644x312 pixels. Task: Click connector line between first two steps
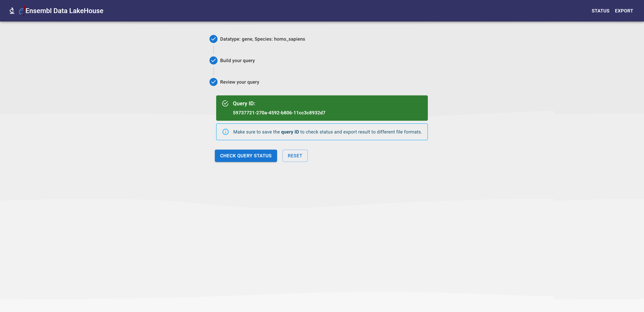point(213,50)
